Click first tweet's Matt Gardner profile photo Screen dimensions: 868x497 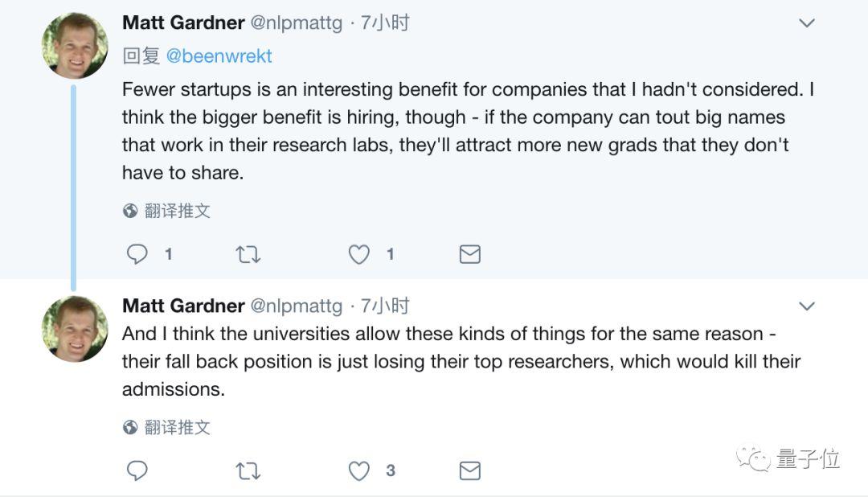pyautogui.click(x=76, y=46)
